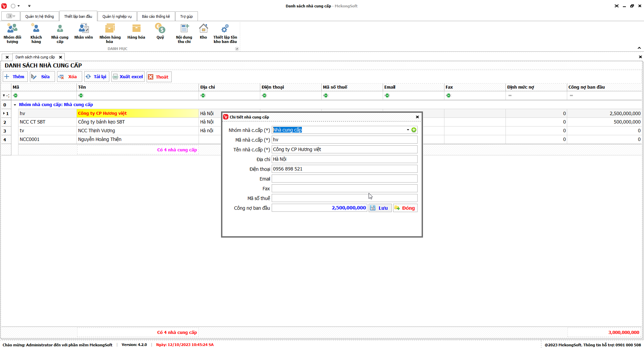Open the Hàng hóa ribbon icon
This screenshot has height=348, width=644.
pyautogui.click(x=136, y=32)
